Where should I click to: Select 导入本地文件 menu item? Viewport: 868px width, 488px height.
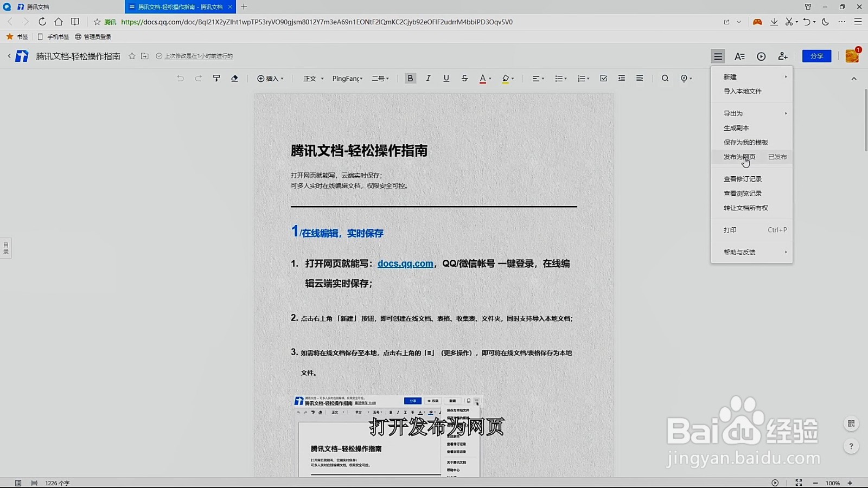click(x=752, y=91)
